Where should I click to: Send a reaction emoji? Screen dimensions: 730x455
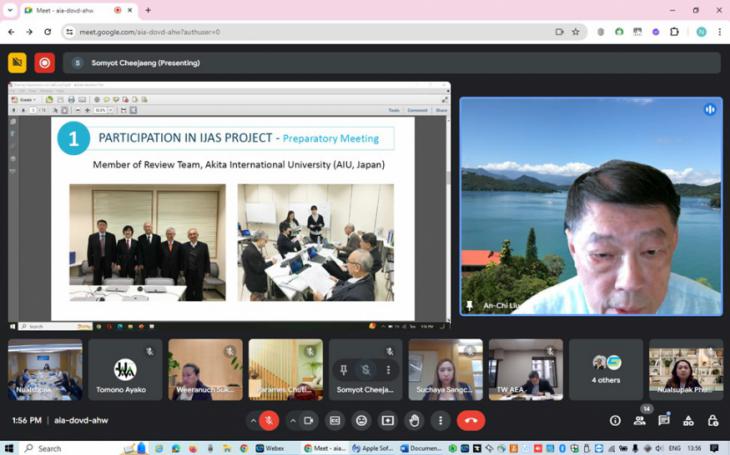coord(361,421)
